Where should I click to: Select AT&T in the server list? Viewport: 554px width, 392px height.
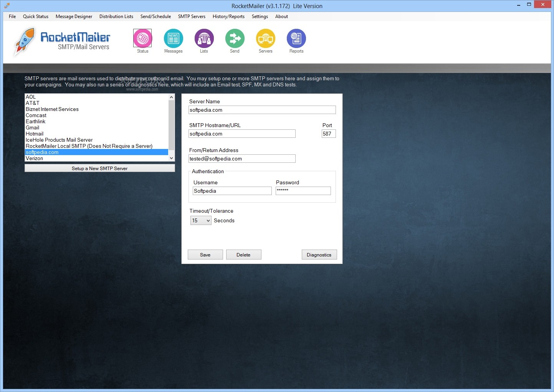coord(96,103)
